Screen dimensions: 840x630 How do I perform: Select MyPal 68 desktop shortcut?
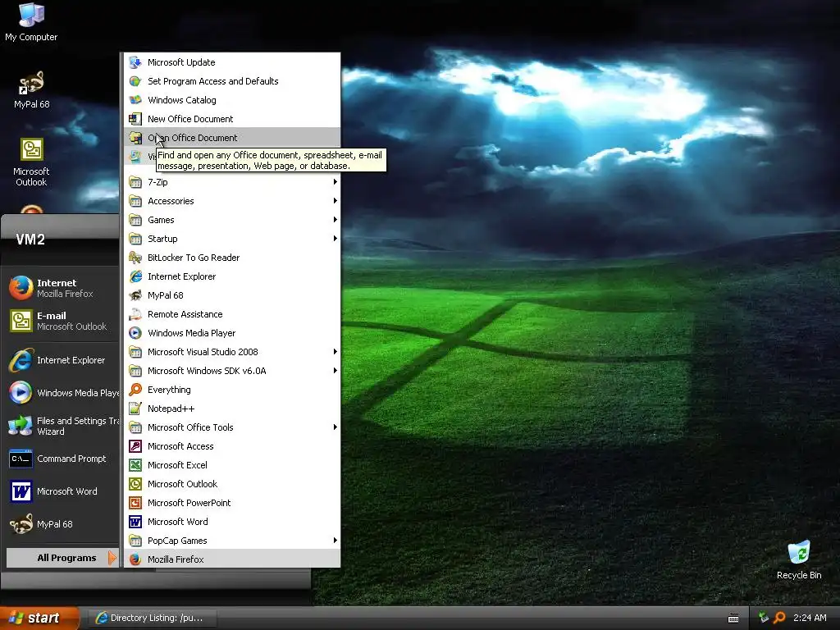tap(31, 90)
